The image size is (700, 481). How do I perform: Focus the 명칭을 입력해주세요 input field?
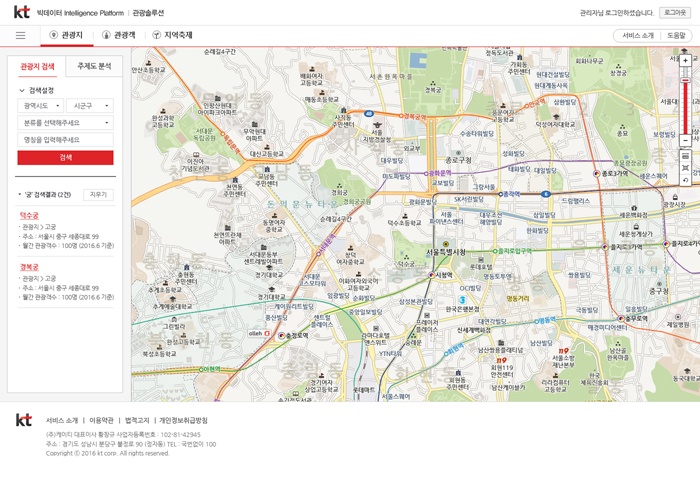(x=65, y=139)
